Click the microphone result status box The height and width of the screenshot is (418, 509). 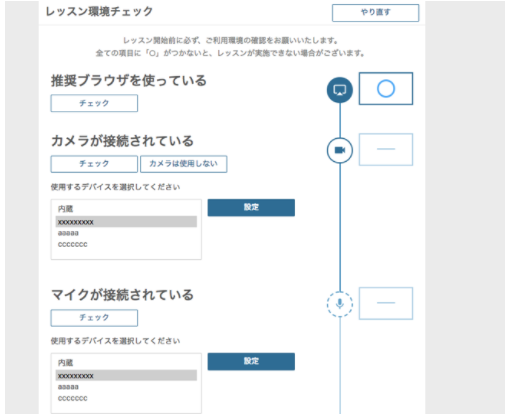coord(386,303)
